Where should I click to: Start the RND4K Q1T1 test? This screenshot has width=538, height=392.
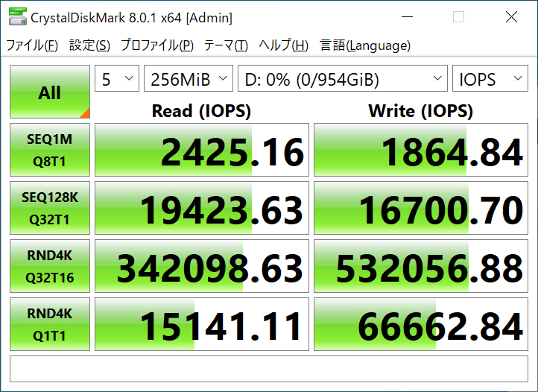point(50,324)
